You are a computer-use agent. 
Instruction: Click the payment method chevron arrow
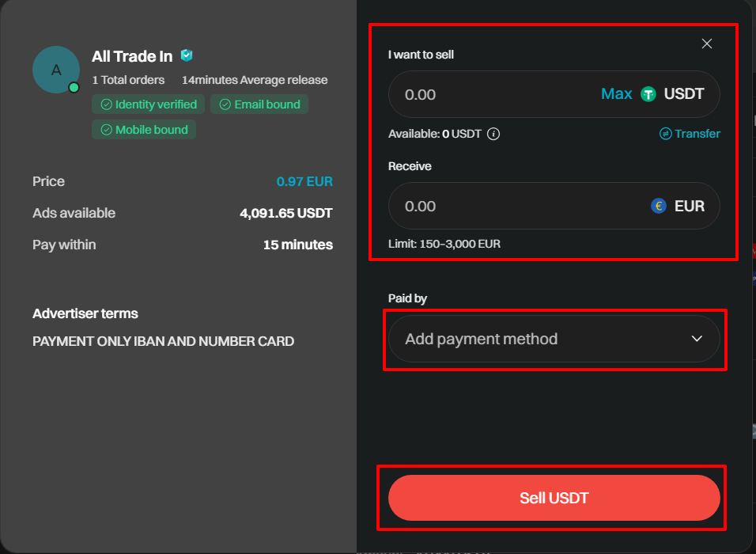(697, 339)
